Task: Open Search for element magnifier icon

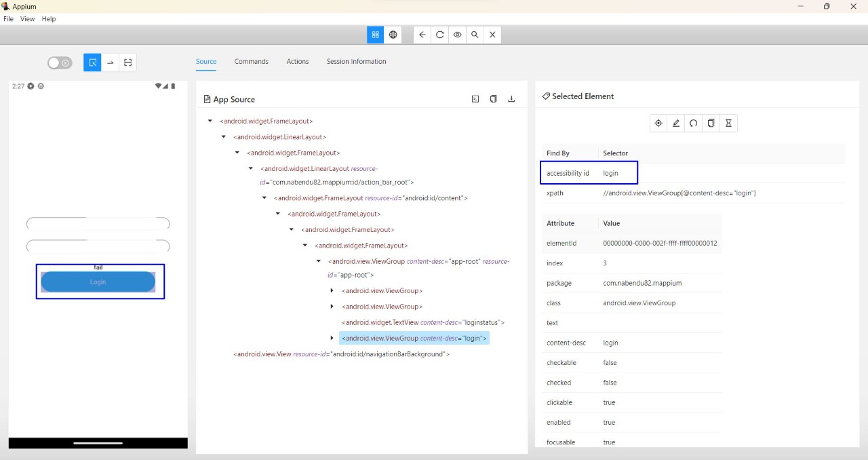Action: click(x=475, y=35)
